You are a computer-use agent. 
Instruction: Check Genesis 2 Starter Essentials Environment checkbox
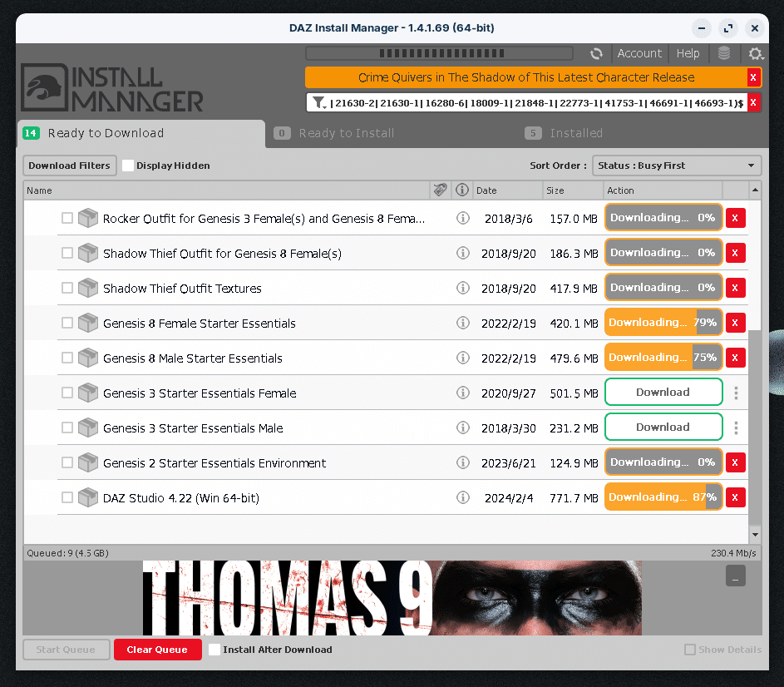point(67,462)
